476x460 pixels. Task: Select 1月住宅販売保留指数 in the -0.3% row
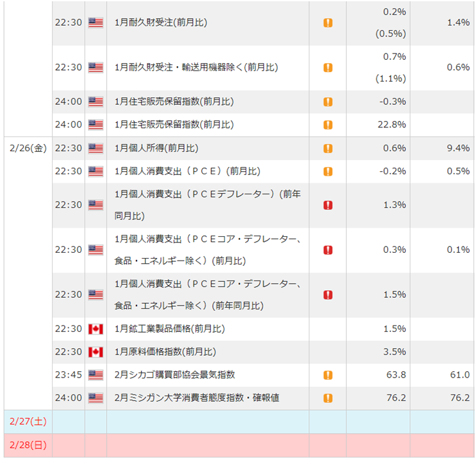[x=174, y=102]
